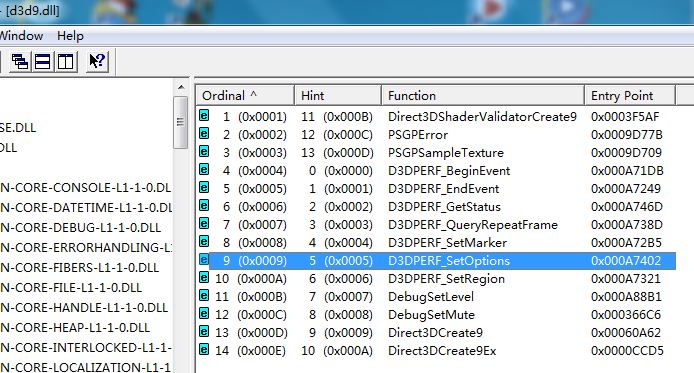Select function name D3DPERF_GetStatus
Screen dimensions: 694x373
[444, 207]
